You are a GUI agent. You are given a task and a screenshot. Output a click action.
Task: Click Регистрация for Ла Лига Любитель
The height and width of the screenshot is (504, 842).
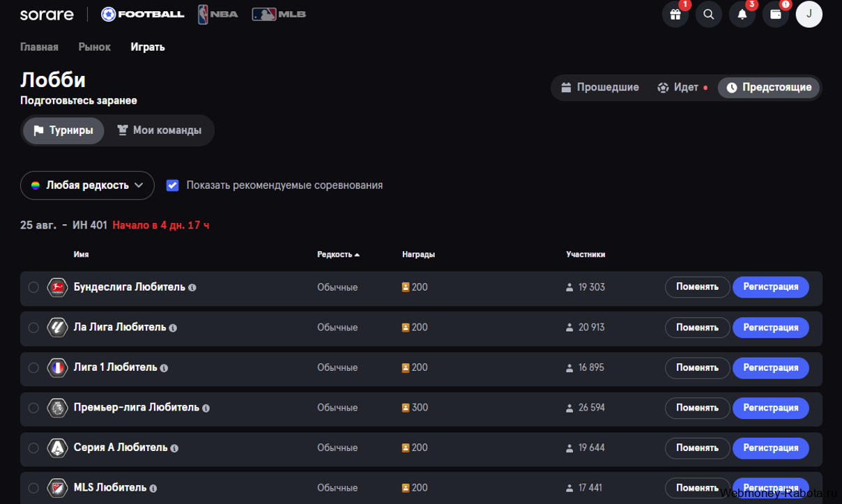771,328
